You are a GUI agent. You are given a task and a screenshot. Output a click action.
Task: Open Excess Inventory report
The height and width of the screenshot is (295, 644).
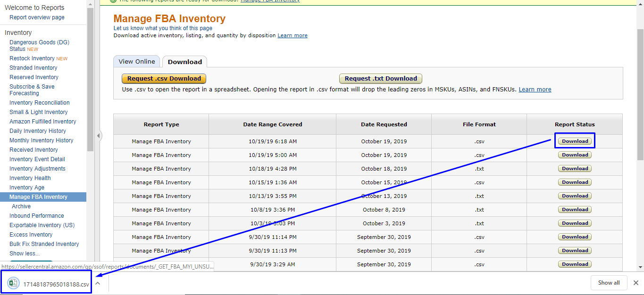click(31, 235)
